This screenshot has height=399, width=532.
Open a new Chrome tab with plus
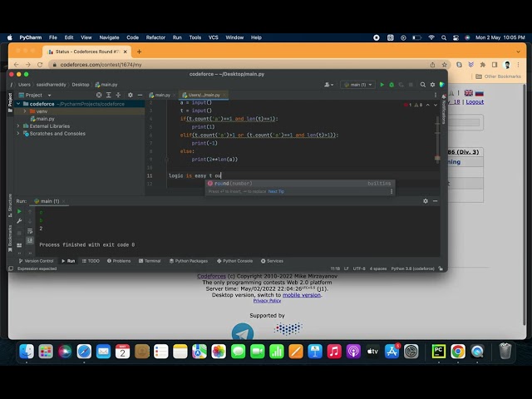coord(139,52)
